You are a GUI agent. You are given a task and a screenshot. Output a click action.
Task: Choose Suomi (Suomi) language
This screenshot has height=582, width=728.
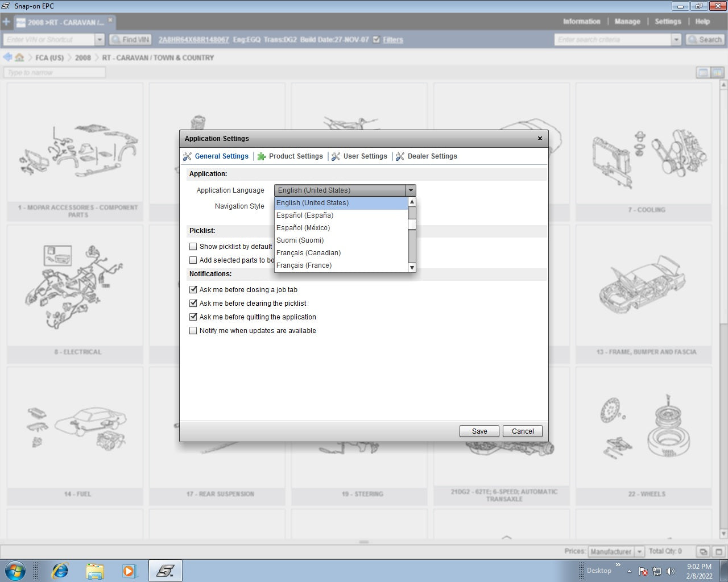point(341,240)
